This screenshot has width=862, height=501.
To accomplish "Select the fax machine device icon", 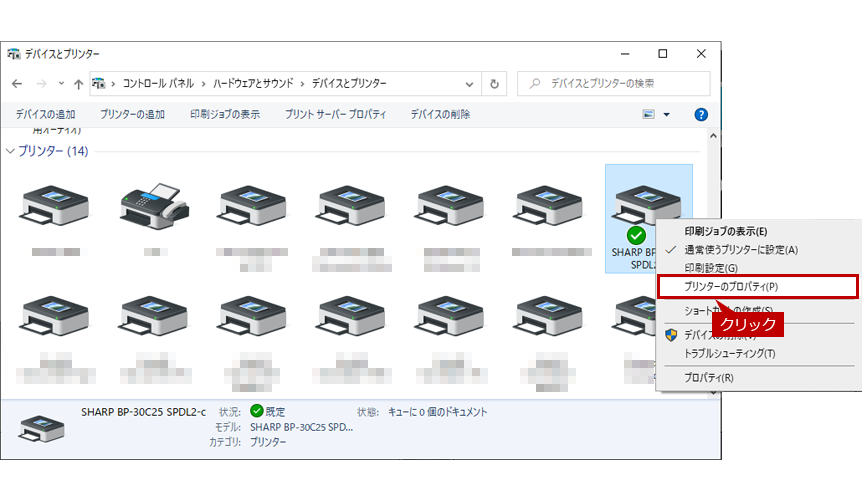I will [x=155, y=206].
